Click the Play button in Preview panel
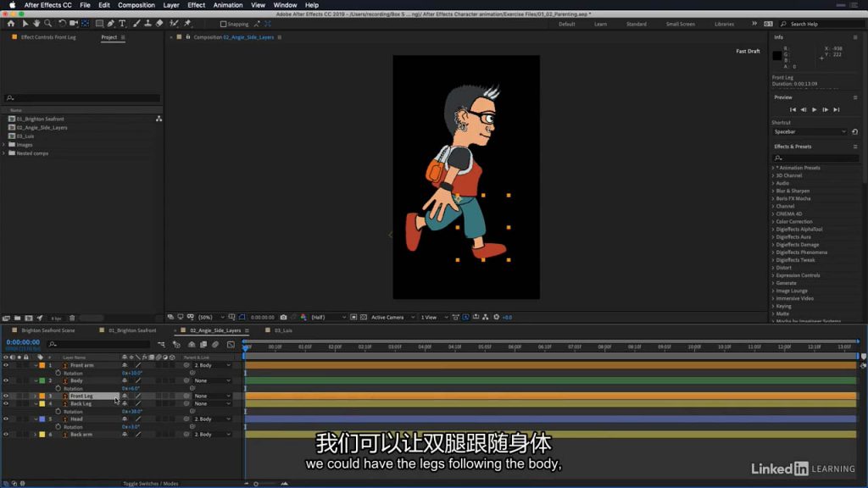This screenshot has height=488, width=868. (815, 109)
